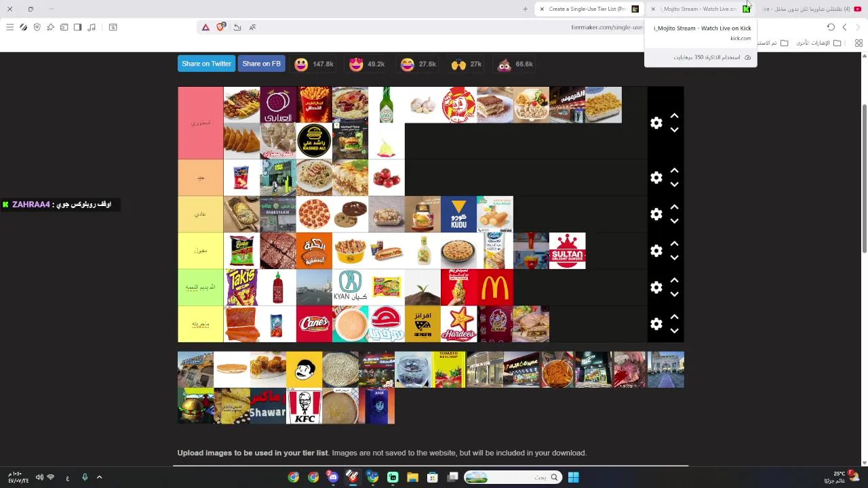Viewport: 868px width, 488px height.
Task: Click the translate page icon
Action: 252,27
